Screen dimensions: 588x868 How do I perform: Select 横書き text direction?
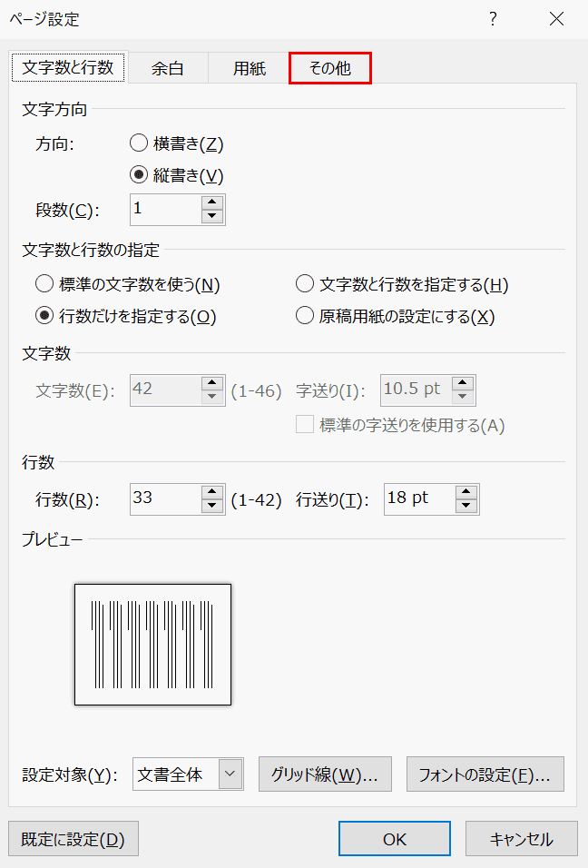[139, 143]
